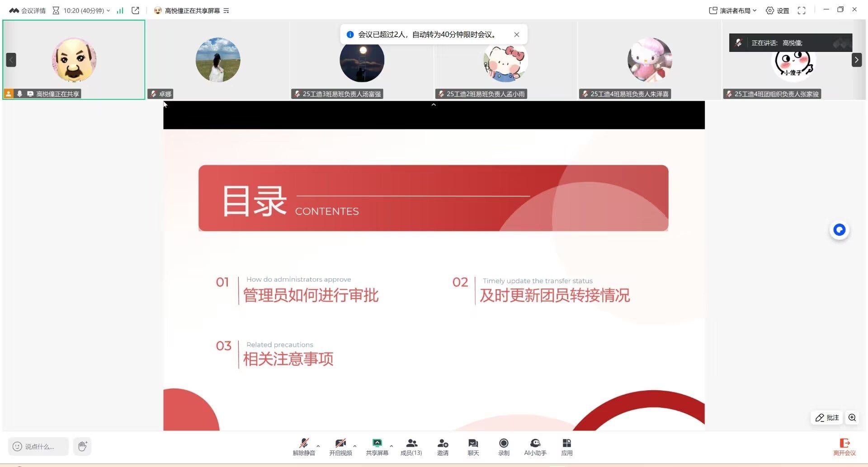
Task: Expand audio options arrow next to 解除静音
Action: pyautogui.click(x=318, y=446)
